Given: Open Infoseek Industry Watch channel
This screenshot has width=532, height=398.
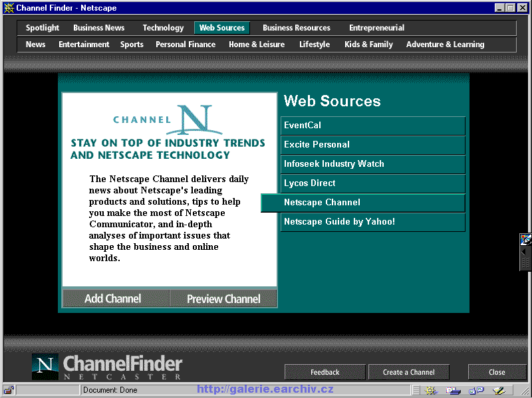Looking at the screenshot, I should 373,164.
